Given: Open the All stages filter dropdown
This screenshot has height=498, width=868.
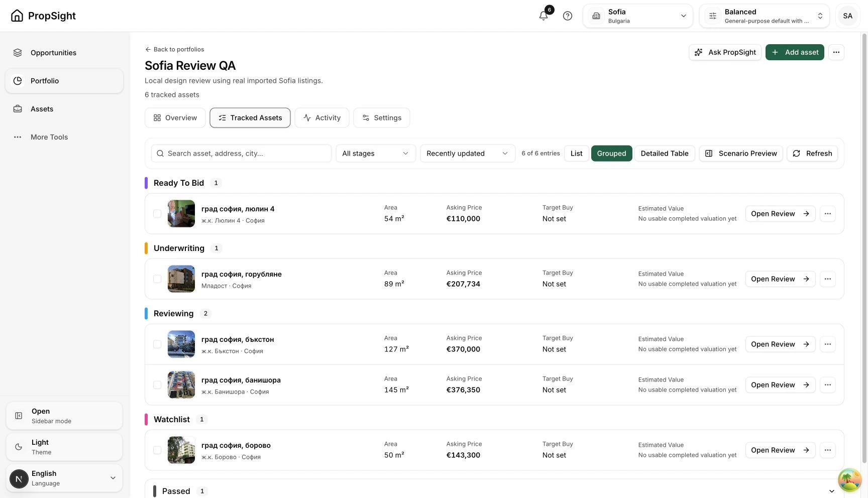Looking at the screenshot, I should pos(376,154).
